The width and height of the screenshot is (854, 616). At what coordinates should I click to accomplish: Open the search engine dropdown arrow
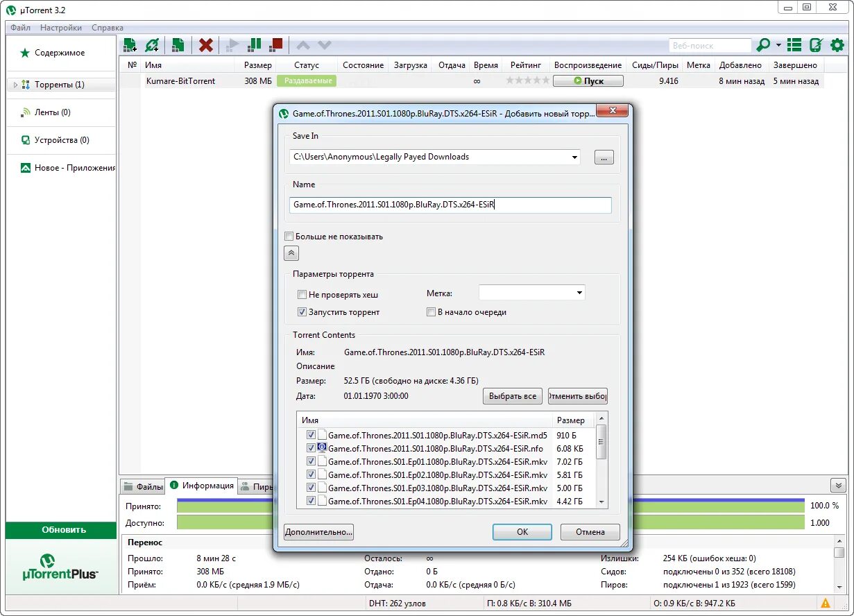779,45
